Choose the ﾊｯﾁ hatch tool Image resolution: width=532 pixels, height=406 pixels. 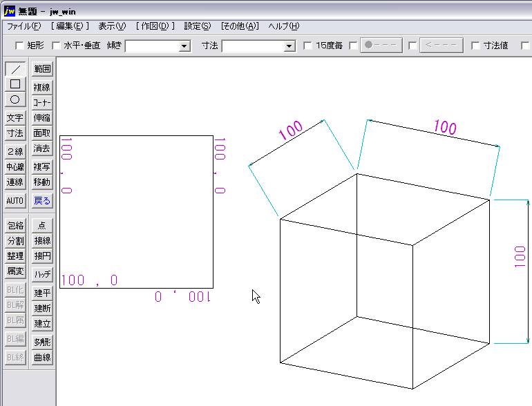[x=42, y=274]
